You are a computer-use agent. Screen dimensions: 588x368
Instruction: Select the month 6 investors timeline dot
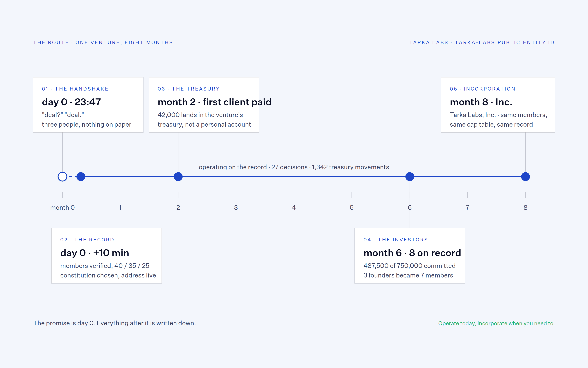pos(410,177)
